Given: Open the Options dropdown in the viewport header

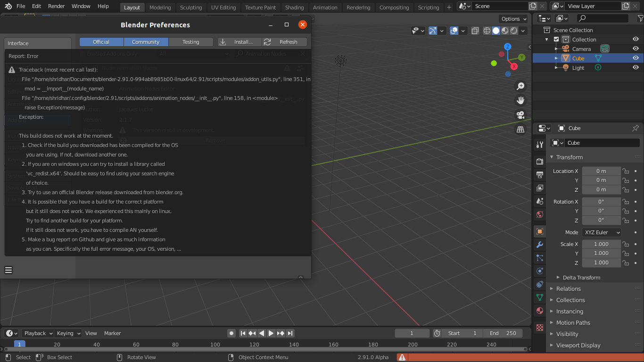Looking at the screenshot, I should (513, 18).
